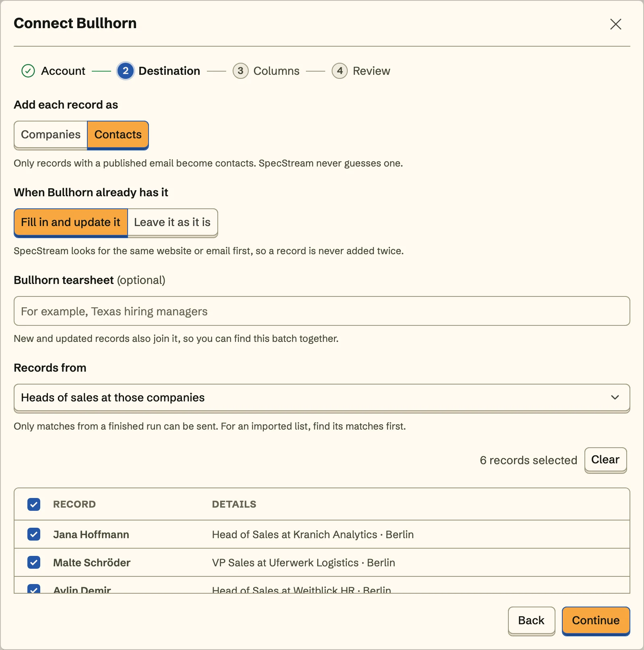Choose Companies as record type
This screenshot has width=644, height=650.
click(x=51, y=135)
